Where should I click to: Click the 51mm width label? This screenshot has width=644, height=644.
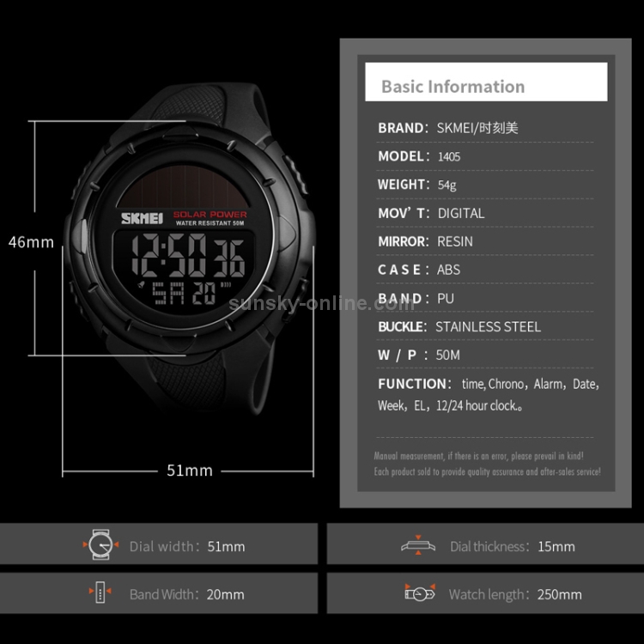pos(190,471)
